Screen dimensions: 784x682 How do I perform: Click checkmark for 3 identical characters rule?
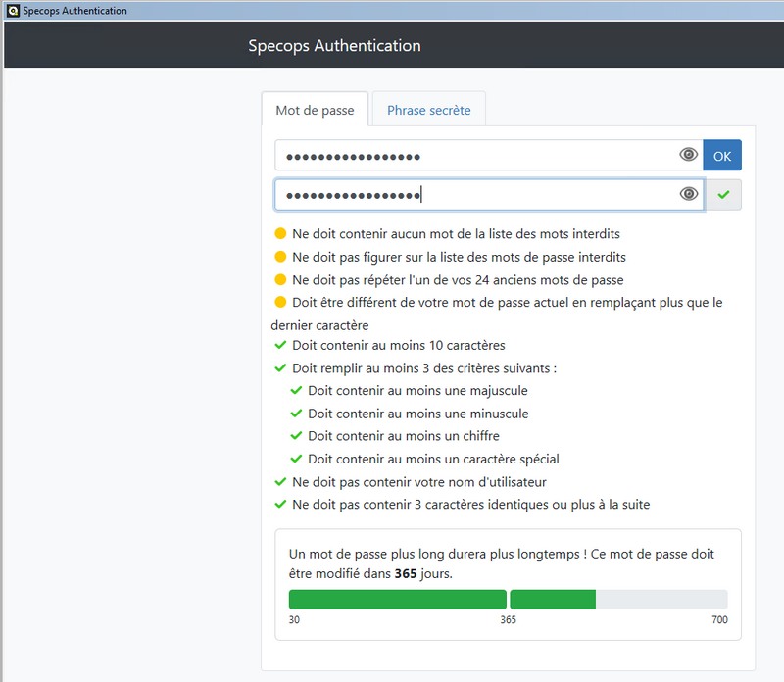[280, 504]
